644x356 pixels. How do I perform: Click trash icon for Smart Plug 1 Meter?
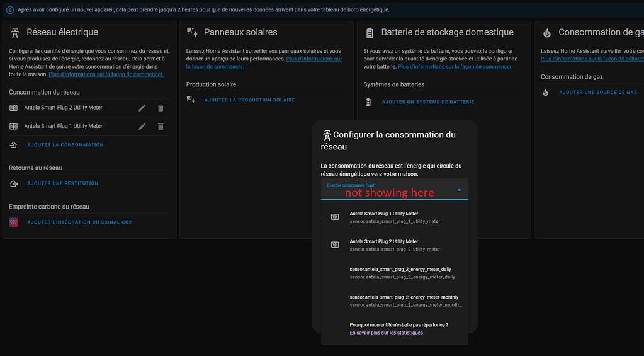(x=161, y=126)
